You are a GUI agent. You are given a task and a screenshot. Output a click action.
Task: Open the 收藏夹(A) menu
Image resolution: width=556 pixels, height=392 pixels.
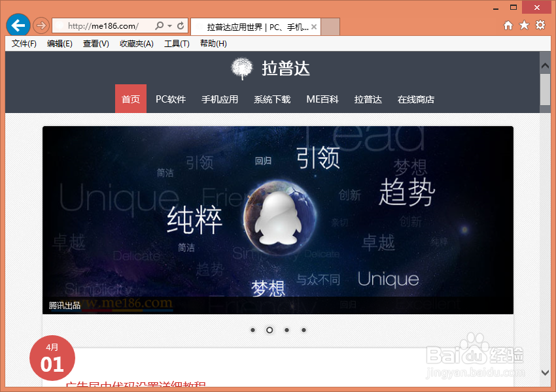click(x=137, y=44)
